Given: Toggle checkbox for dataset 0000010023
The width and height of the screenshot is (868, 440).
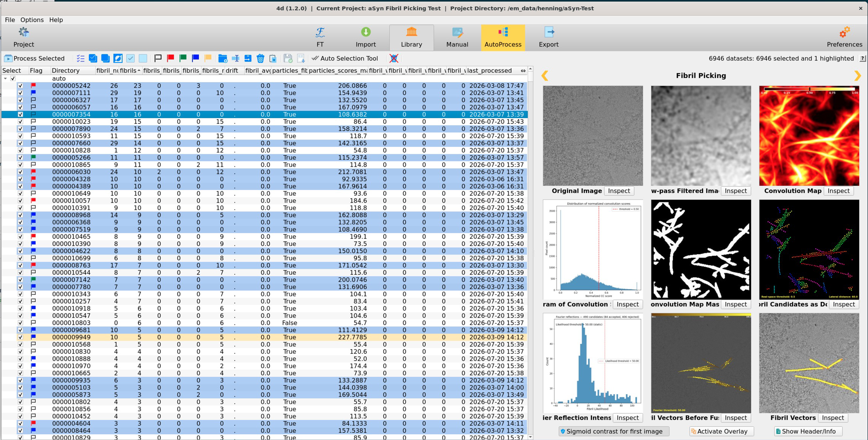Looking at the screenshot, I should [20, 121].
